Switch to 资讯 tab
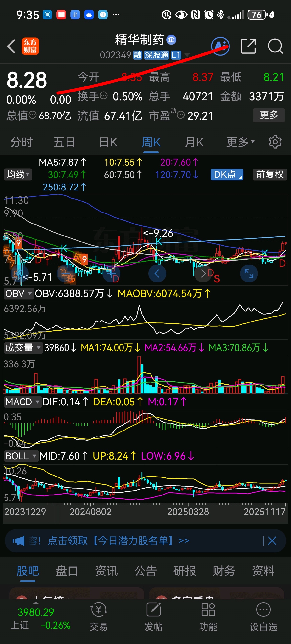This screenshot has height=644, width=291. pyautogui.click(x=106, y=571)
